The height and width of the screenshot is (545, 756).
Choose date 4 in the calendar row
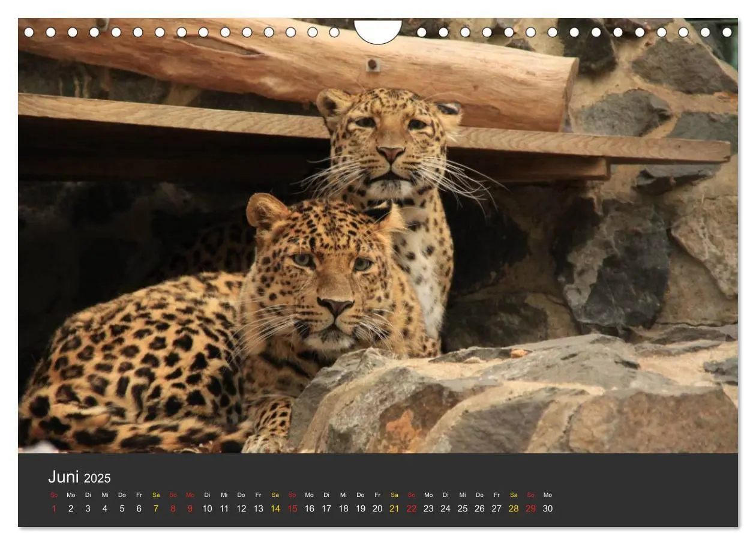[105, 508]
